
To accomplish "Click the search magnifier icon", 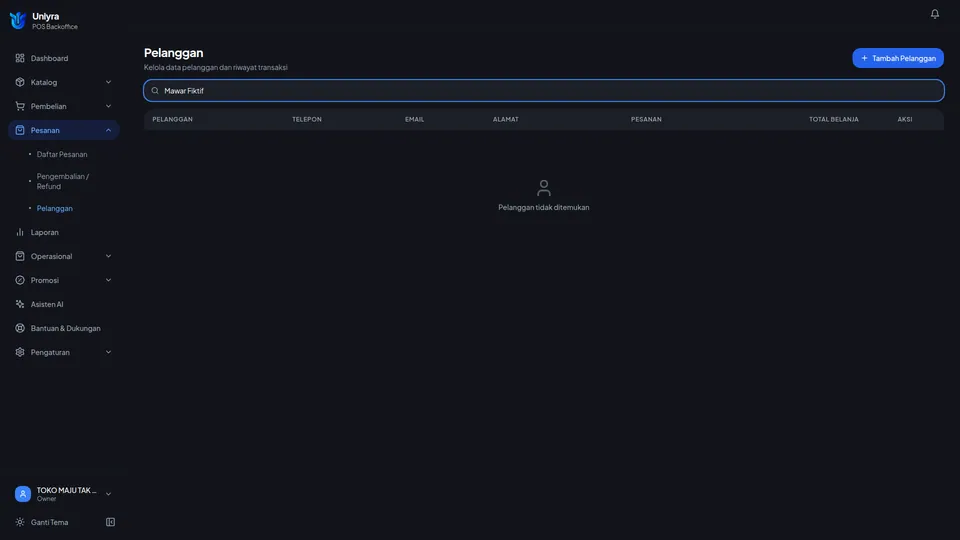I will (155, 91).
